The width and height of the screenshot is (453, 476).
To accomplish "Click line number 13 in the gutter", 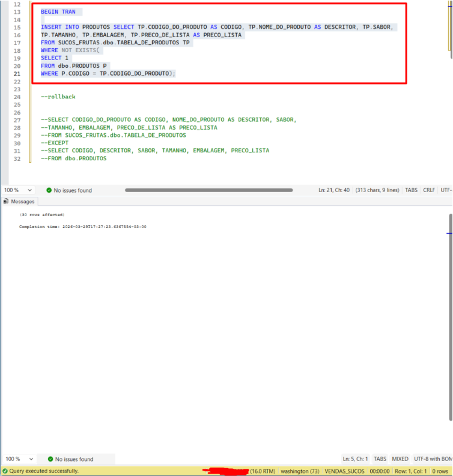I will point(17,12).
